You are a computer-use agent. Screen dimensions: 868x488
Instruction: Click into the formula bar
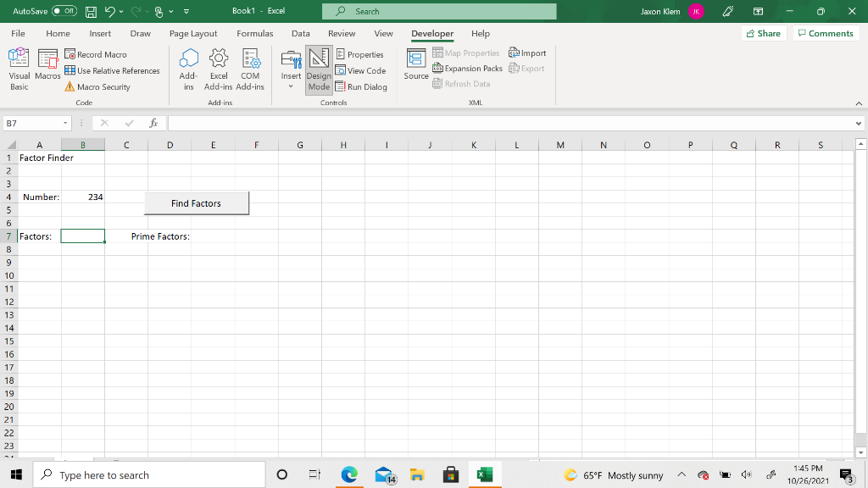point(510,123)
